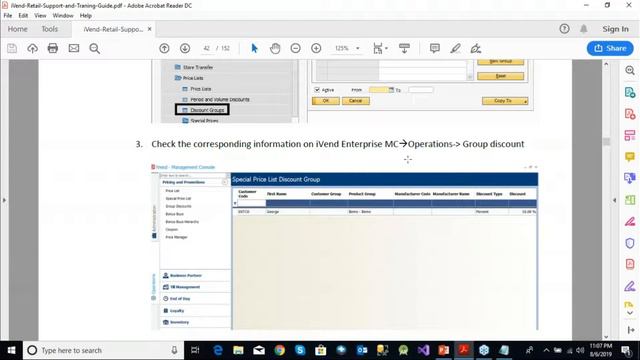The height and width of the screenshot is (360, 640).
Task: Click the scrollbar down arrow
Action: [x=606, y=337]
